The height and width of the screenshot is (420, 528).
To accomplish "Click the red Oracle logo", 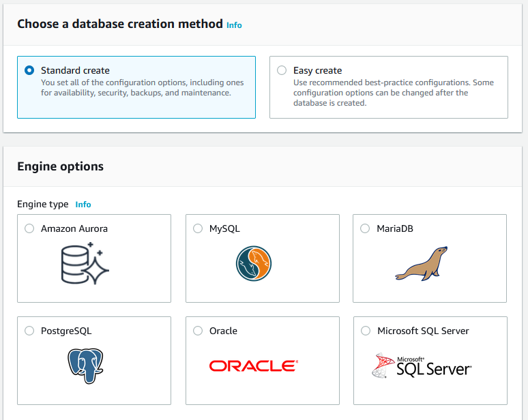I will [x=254, y=366].
